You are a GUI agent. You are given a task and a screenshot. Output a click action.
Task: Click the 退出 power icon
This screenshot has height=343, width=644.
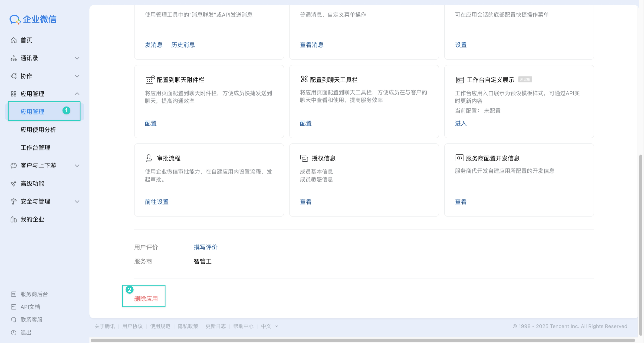[13, 333]
